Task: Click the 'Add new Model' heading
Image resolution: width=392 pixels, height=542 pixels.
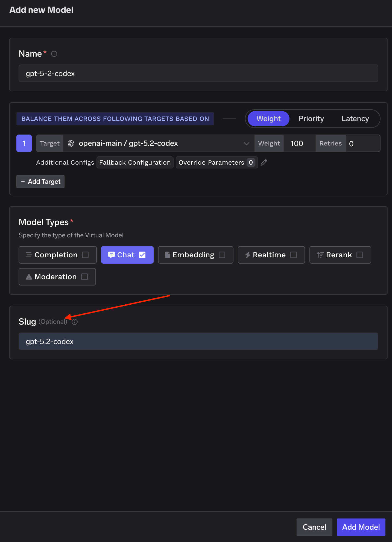Action: point(41,10)
